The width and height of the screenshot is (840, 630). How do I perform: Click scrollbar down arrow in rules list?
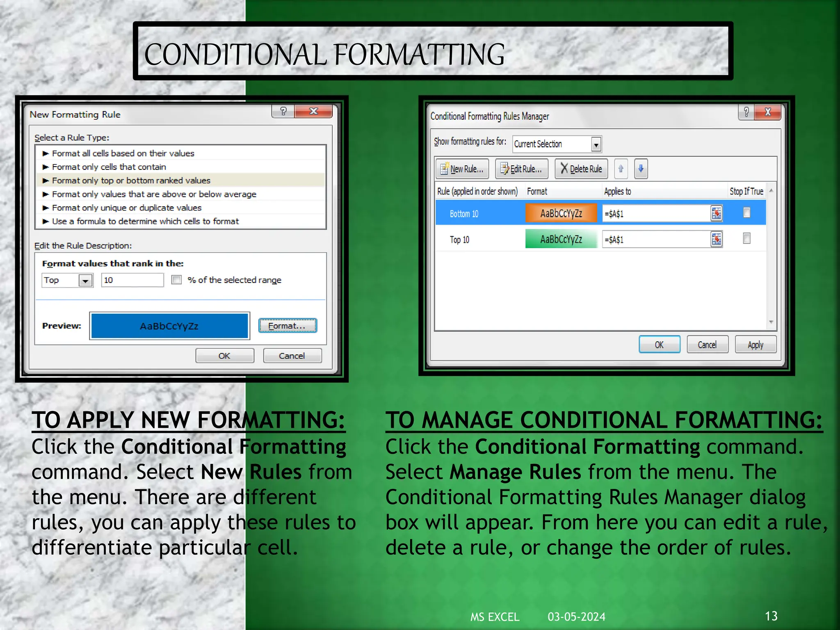click(x=771, y=322)
